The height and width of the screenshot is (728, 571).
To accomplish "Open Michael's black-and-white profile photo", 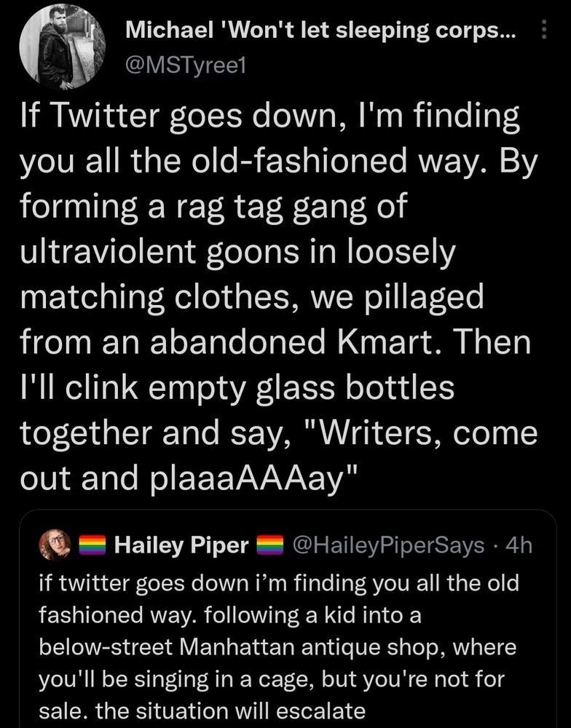I will point(62,47).
